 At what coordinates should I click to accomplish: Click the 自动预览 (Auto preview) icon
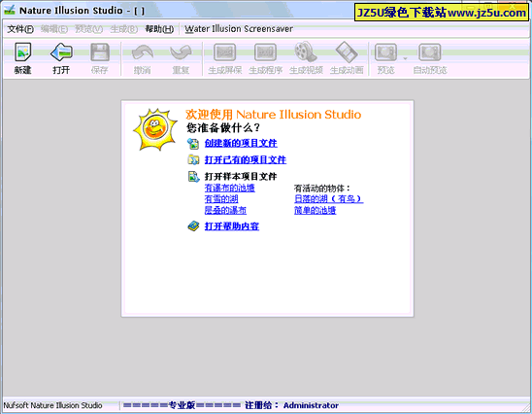click(429, 52)
